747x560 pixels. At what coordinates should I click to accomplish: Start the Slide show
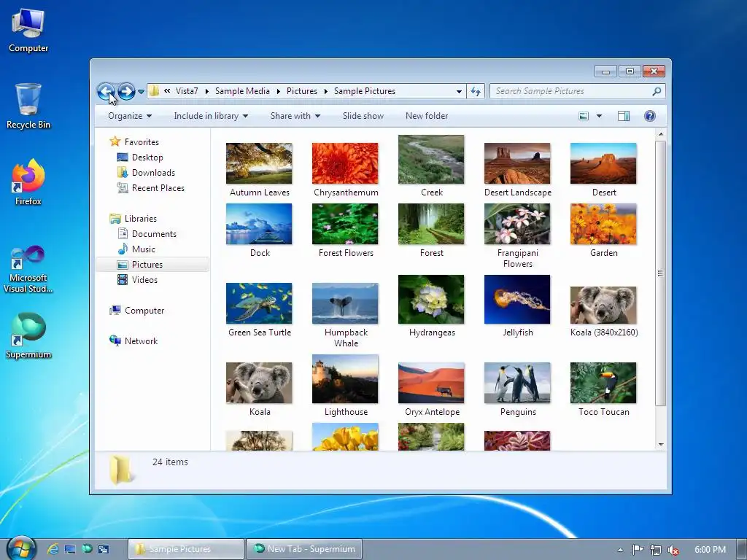(363, 116)
